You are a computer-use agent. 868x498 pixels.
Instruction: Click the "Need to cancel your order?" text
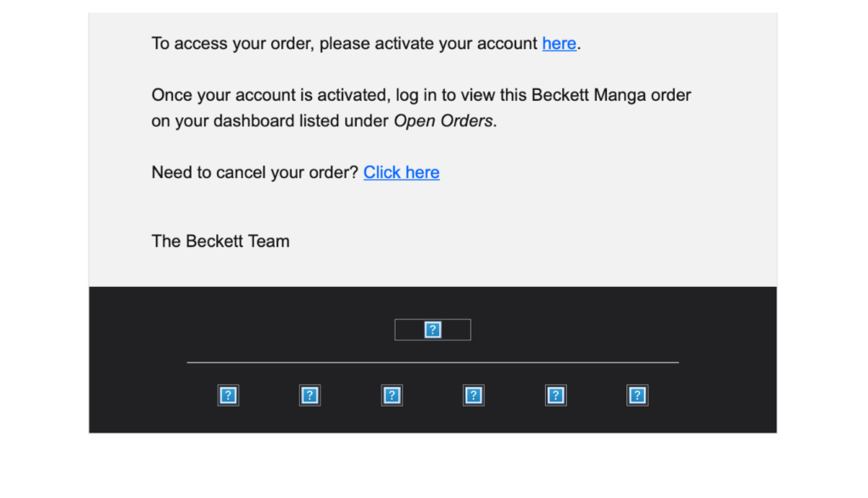pos(255,172)
